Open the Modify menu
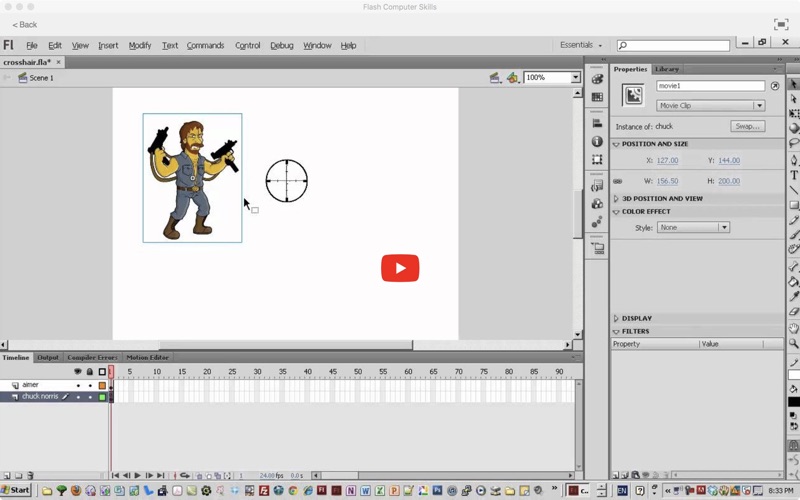The height and width of the screenshot is (500, 800). coord(140,45)
